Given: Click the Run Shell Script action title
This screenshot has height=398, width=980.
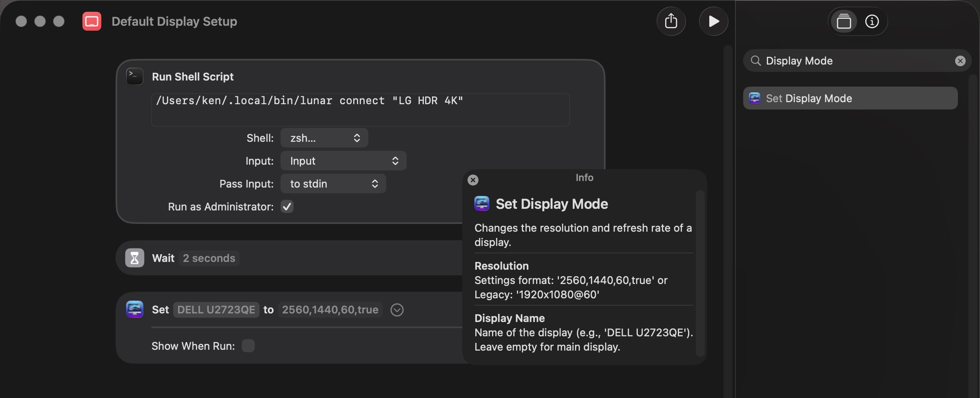Looking at the screenshot, I should pyautogui.click(x=193, y=77).
